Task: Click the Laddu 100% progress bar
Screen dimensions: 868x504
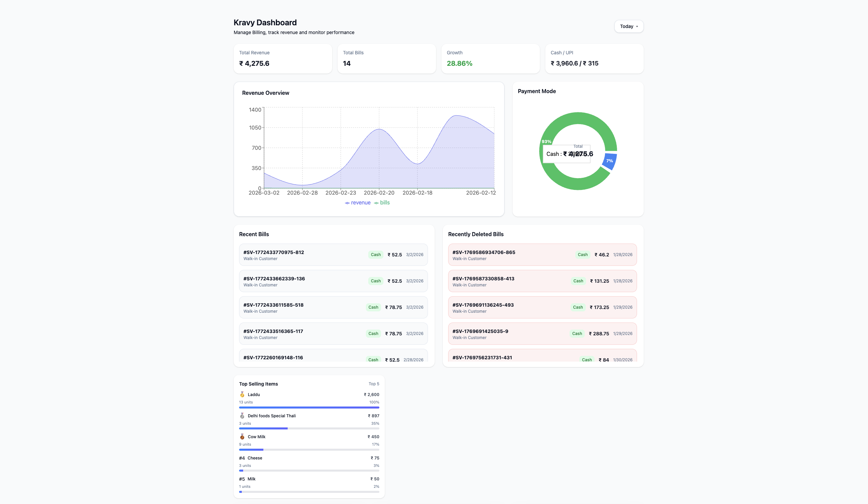Action: coord(309,408)
